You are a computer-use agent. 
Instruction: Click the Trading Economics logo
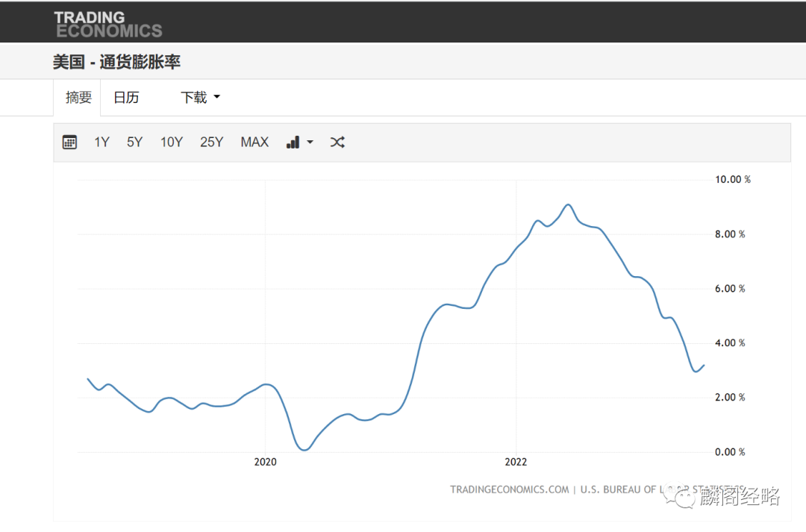click(x=108, y=24)
